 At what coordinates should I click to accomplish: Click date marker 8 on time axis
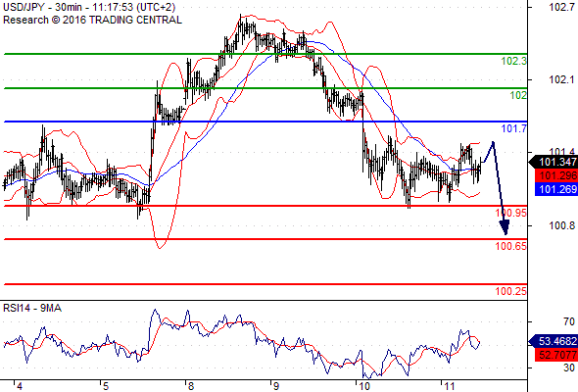(x=191, y=386)
